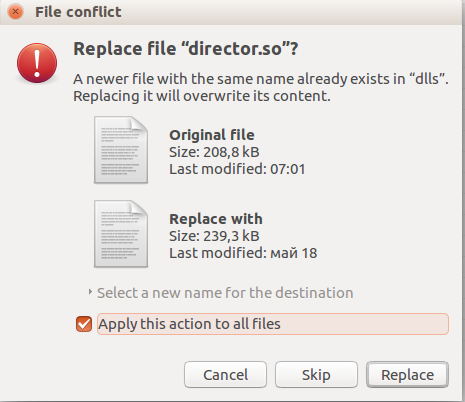
Task: Skip replacing director.so
Action: [x=316, y=375]
